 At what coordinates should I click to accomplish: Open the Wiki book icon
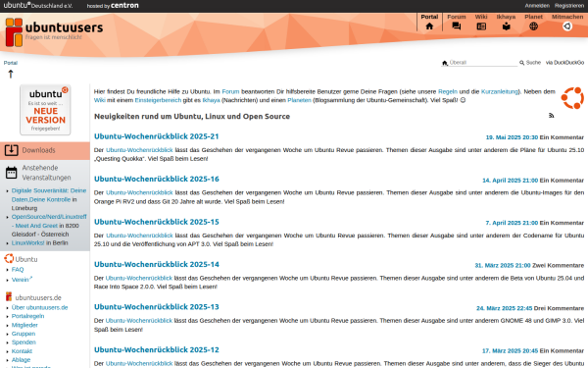[481, 26]
